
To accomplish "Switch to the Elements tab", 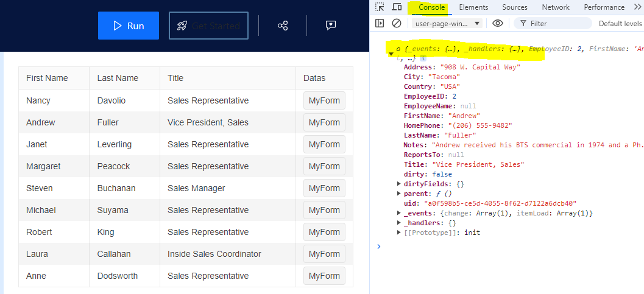I will (x=473, y=7).
